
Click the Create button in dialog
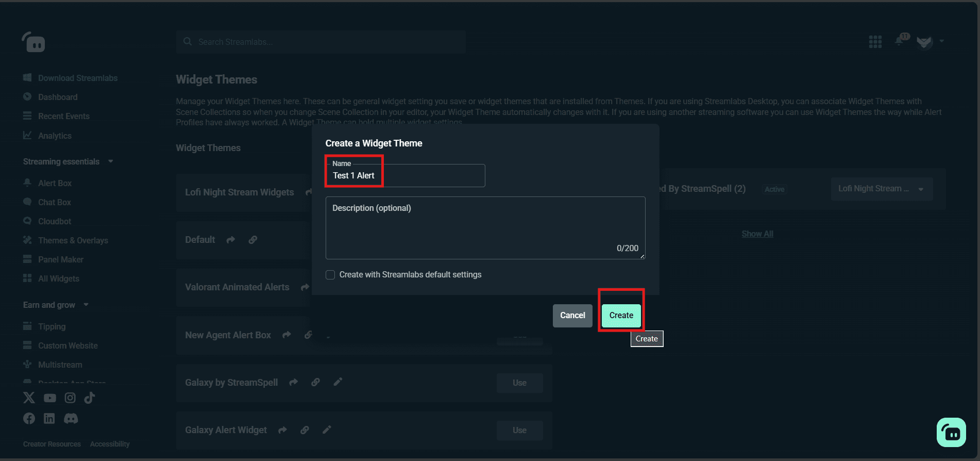tap(621, 316)
